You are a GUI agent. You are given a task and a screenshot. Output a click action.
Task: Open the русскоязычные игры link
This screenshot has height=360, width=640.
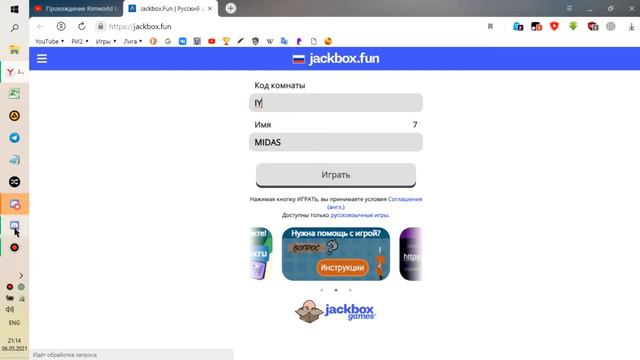click(x=359, y=215)
